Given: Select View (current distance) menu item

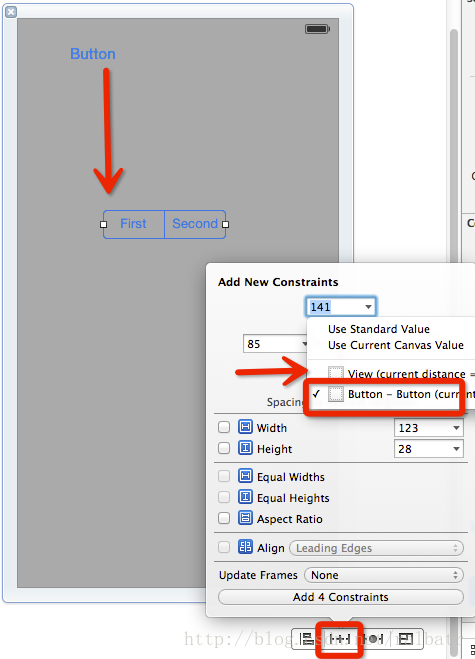Looking at the screenshot, I should (391, 373).
